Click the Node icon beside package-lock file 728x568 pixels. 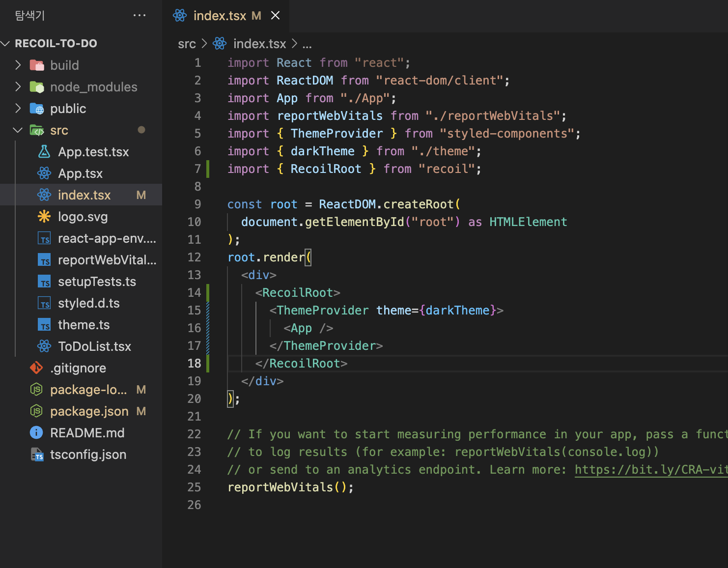click(x=36, y=390)
